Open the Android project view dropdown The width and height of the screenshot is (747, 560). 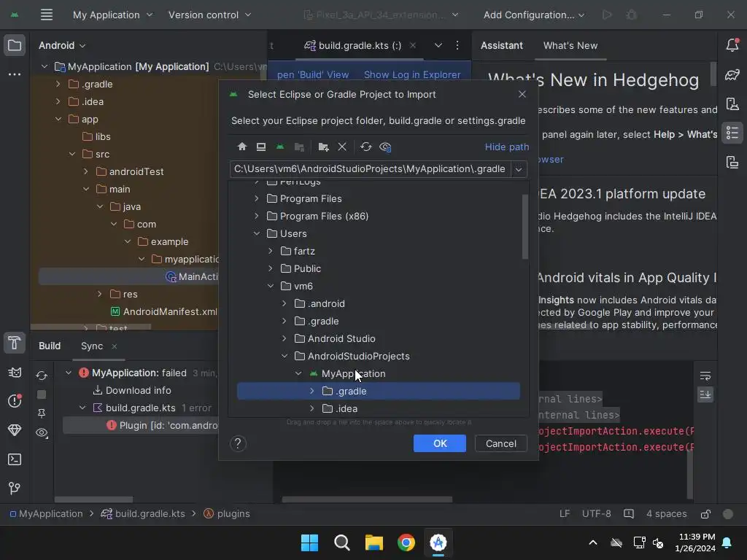(x=62, y=46)
